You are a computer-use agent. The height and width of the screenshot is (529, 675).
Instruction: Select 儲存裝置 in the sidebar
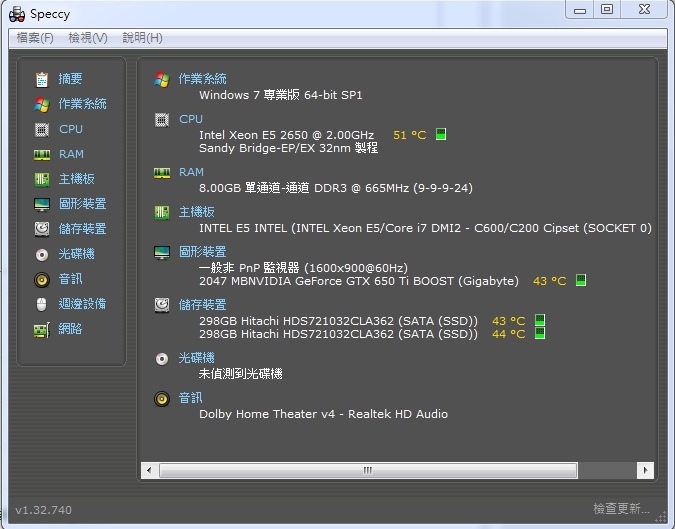coord(82,229)
